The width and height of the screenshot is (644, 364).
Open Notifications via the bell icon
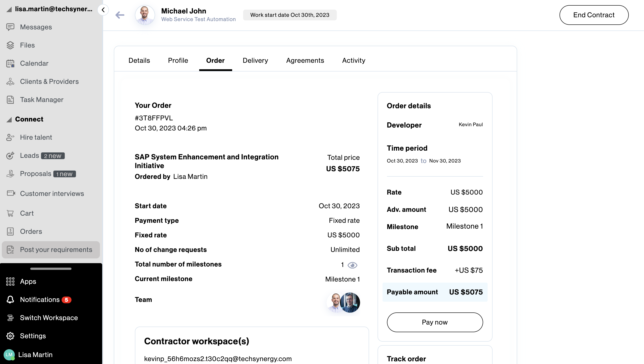[x=10, y=299]
